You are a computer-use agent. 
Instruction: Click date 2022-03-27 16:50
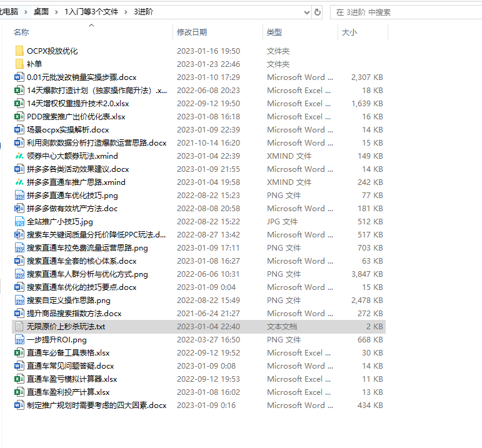click(x=208, y=339)
